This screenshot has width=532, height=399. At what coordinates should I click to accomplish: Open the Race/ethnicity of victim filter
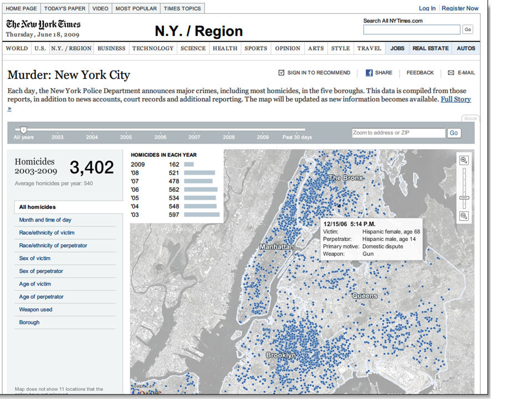tap(47, 232)
